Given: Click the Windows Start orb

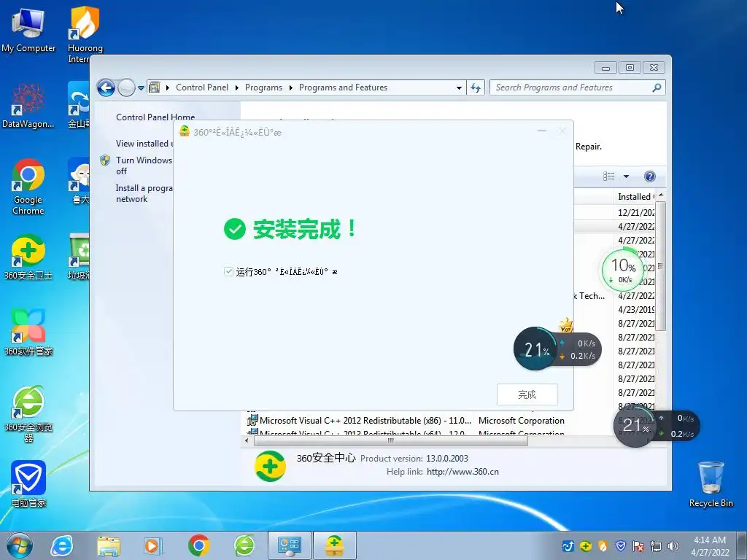Looking at the screenshot, I should pyautogui.click(x=20, y=545).
